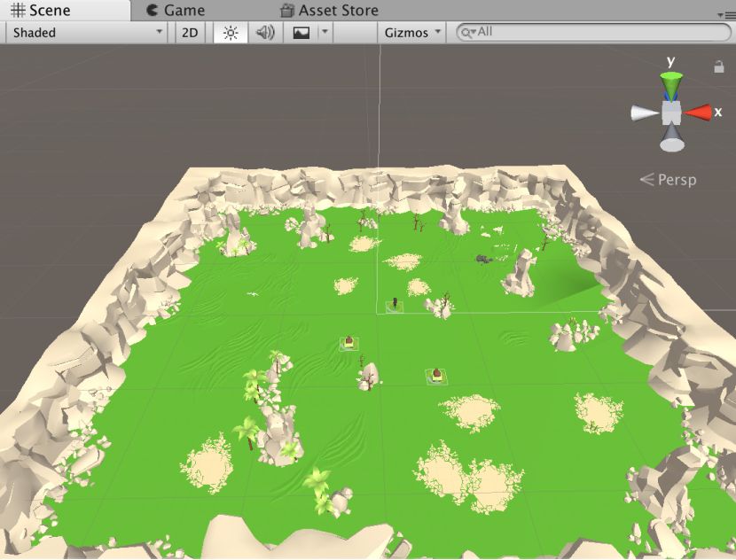
Task: Toggle the scene gizmo rotation lock
Action: [719, 66]
